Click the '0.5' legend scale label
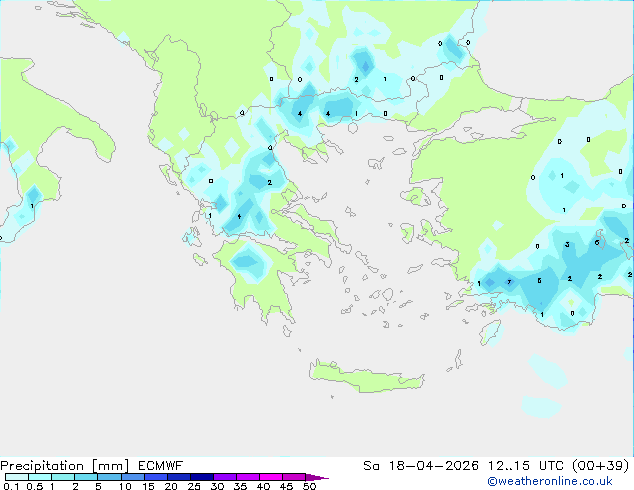Viewport: 634px width, 490px height. point(35,486)
